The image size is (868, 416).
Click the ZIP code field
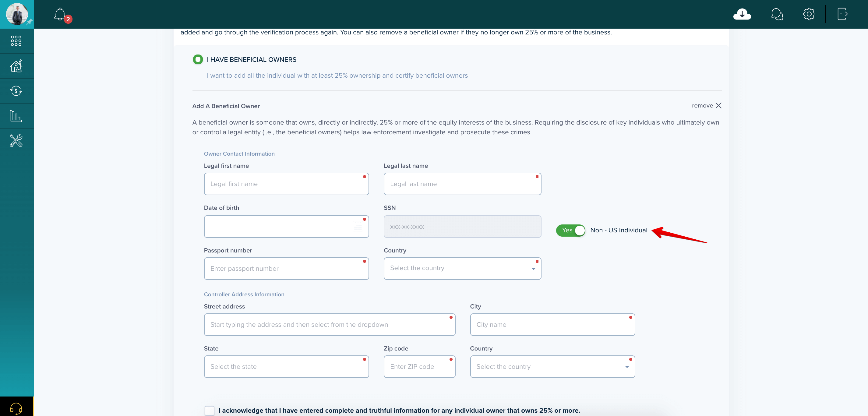pos(419,366)
